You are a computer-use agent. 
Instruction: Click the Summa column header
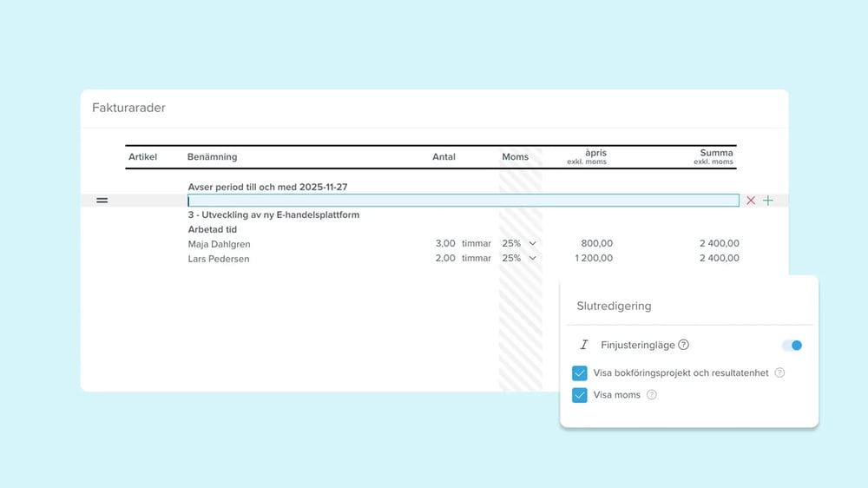point(716,153)
